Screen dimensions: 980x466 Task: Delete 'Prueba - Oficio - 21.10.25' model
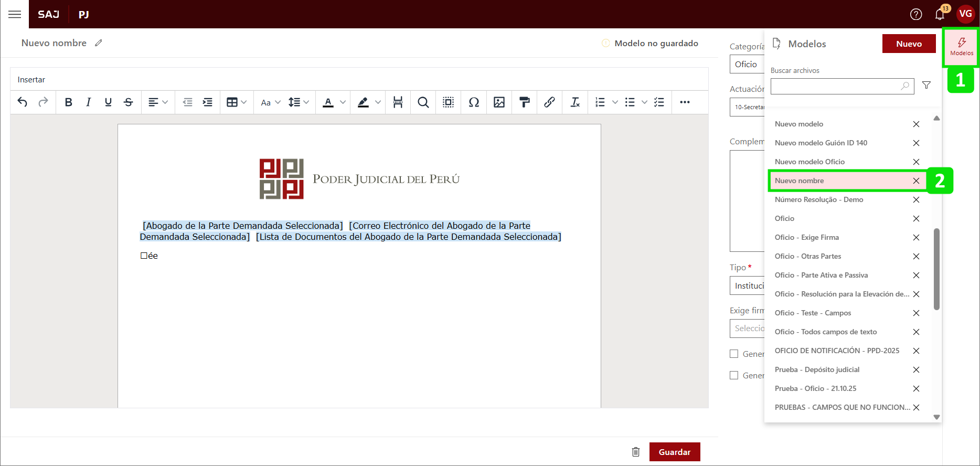point(916,388)
